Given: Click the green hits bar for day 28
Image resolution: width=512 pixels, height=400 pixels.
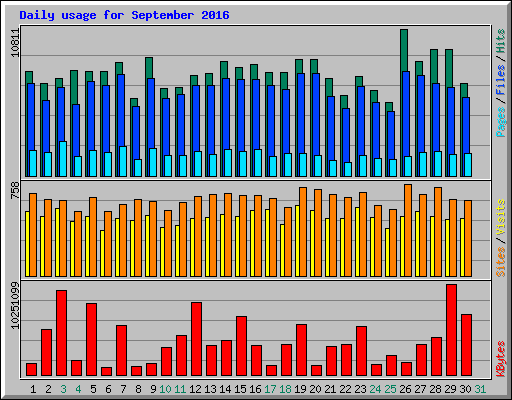Looking at the screenshot, I should 434,66.
